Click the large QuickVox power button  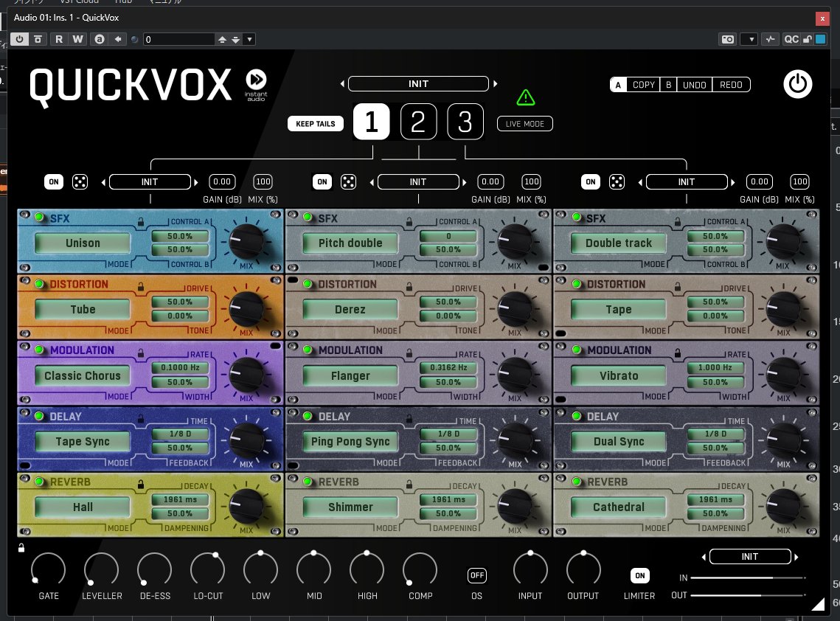click(798, 84)
